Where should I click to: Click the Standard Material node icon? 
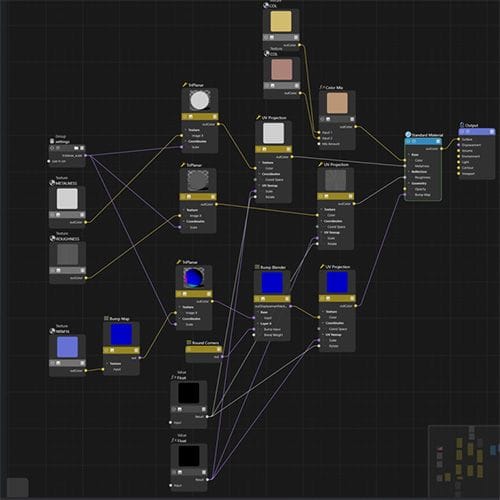(x=408, y=135)
